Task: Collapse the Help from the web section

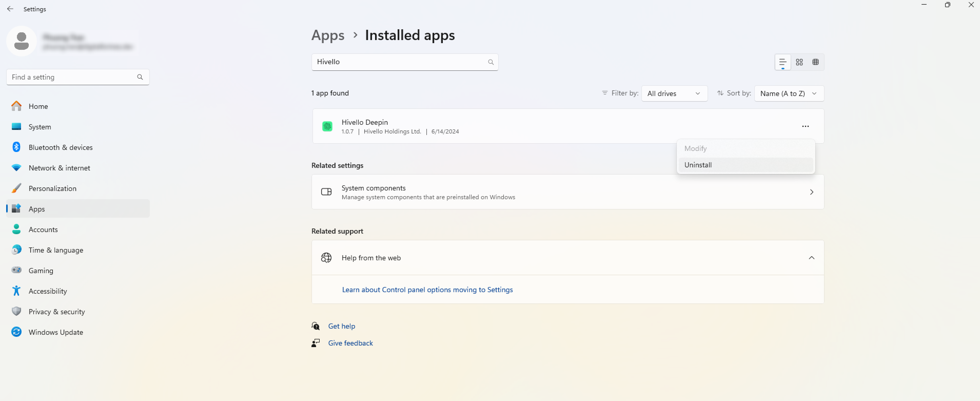Action: (x=811, y=257)
